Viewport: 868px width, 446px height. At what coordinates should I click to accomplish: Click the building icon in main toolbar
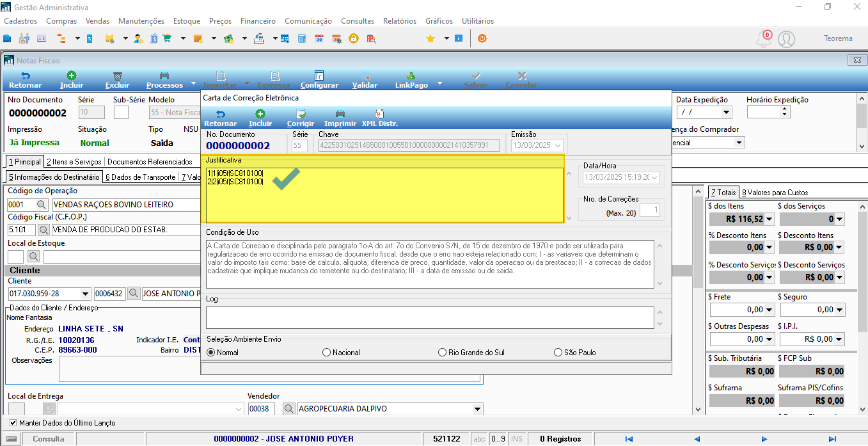[x=8, y=38]
